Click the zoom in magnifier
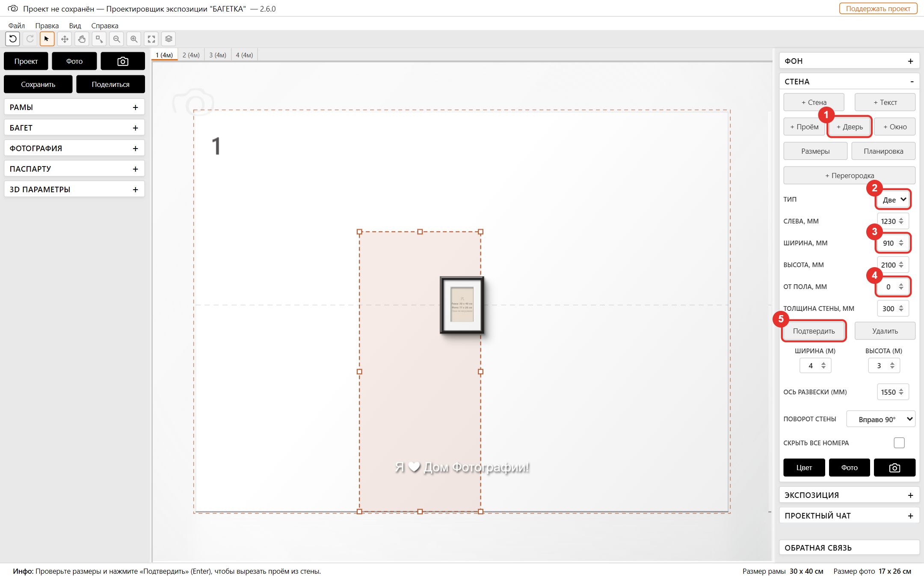 point(134,39)
